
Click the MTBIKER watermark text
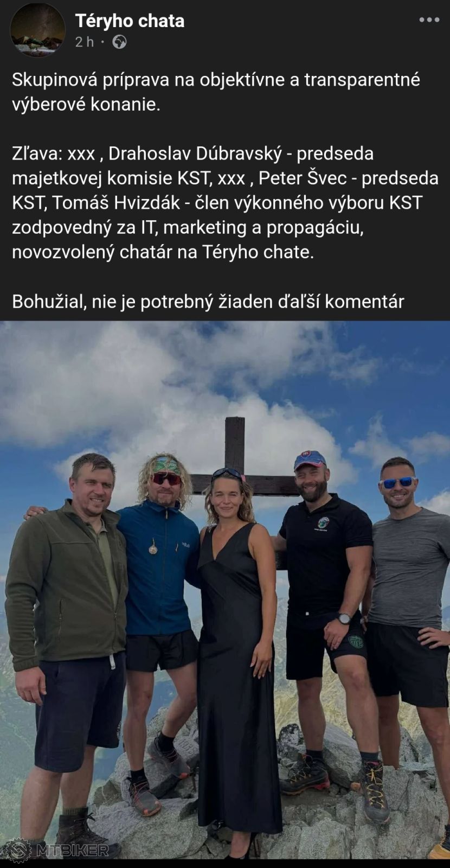[73, 850]
